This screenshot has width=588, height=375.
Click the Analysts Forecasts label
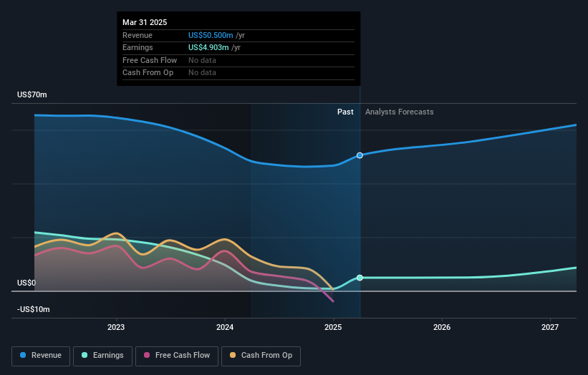pyautogui.click(x=400, y=112)
